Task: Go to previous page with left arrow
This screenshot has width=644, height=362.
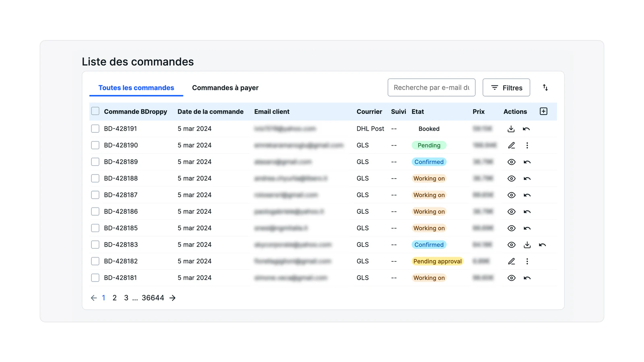Action: click(94, 298)
